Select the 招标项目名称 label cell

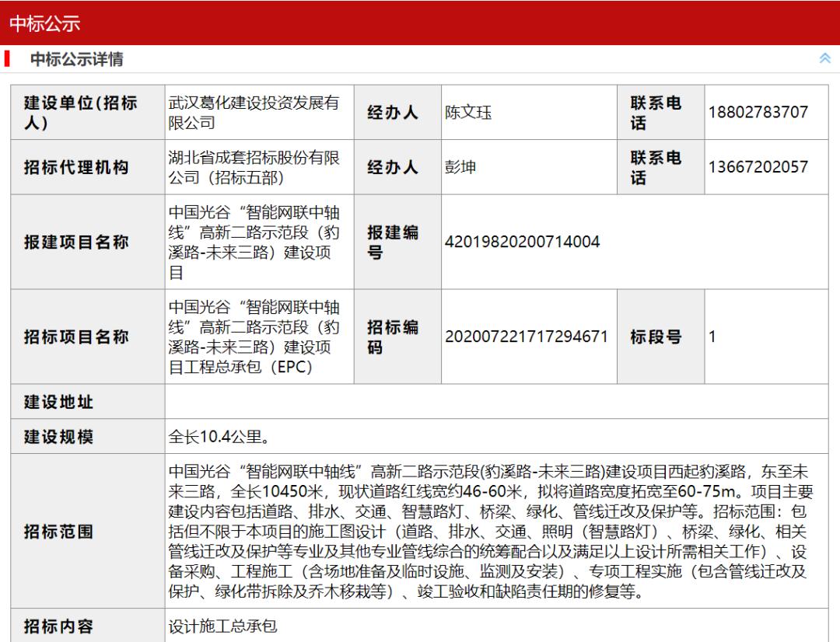[88, 337]
